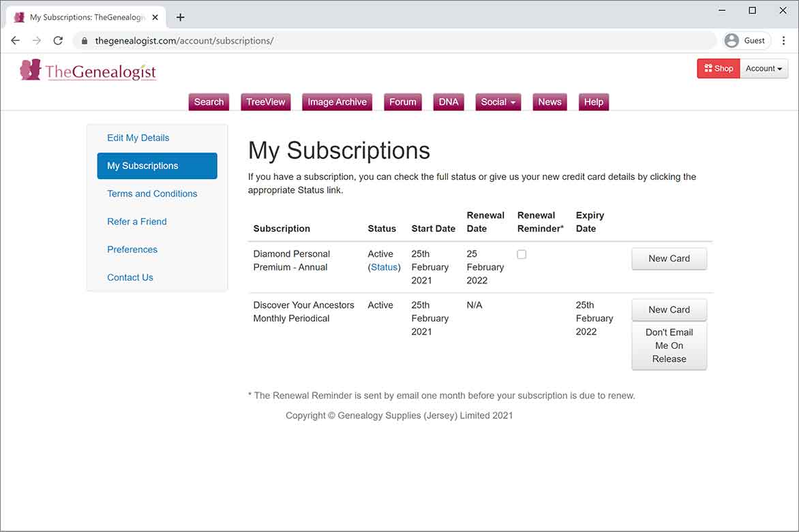
Task: Click the address bar URL
Action: (185, 41)
